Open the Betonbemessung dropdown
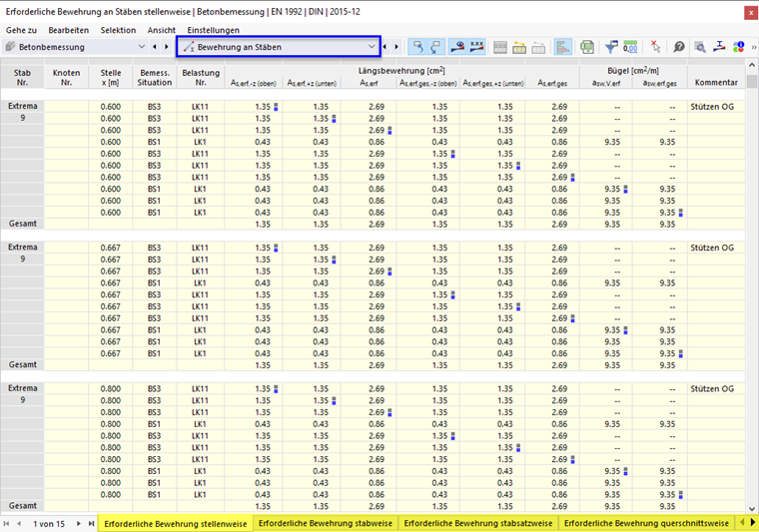 pos(141,47)
